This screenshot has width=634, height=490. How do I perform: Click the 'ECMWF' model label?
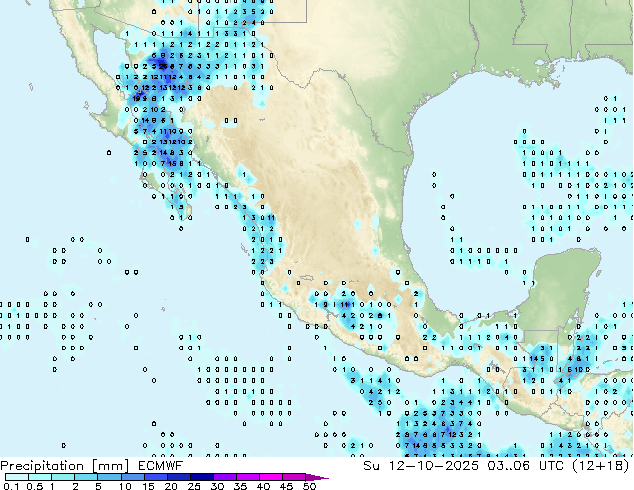[x=161, y=466]
